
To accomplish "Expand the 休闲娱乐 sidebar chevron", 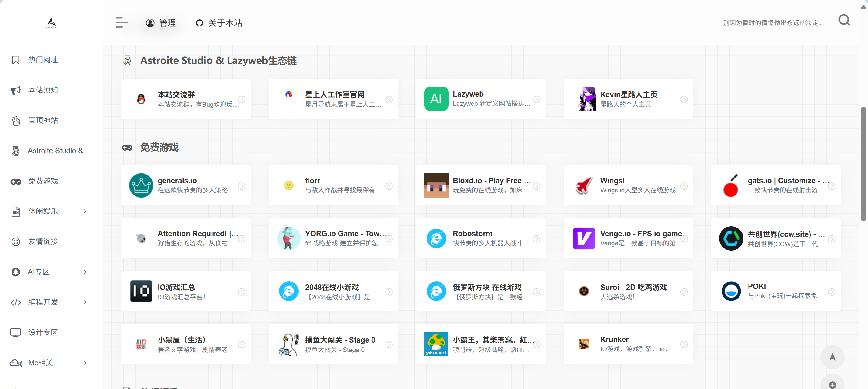I will (85, 211).
